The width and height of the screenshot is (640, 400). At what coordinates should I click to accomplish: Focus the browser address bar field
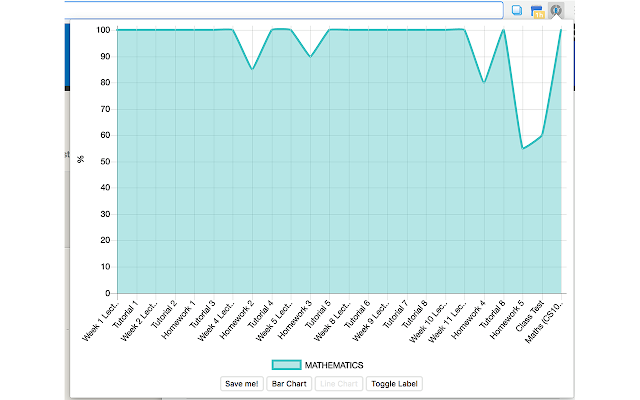pos(284,10)
